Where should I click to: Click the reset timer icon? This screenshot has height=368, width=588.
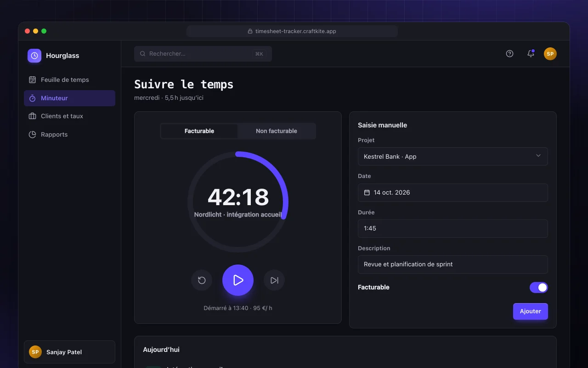(202, 280)
